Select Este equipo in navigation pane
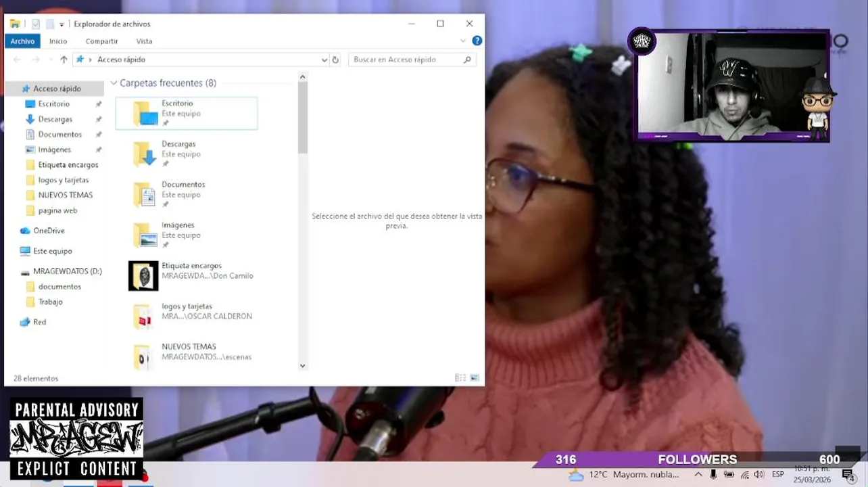868x487 pixels. tap(52, 251)
